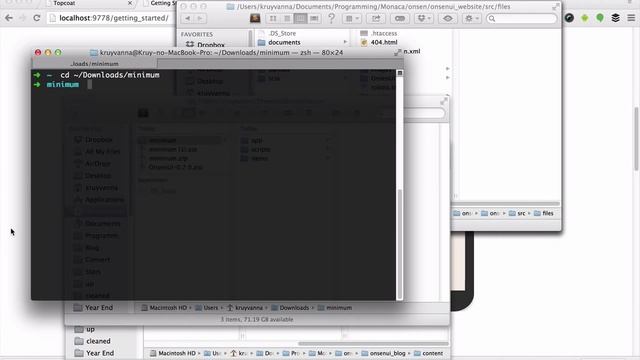Select the documents folder in Finder
640x360 pixels.
pos(284,42)
